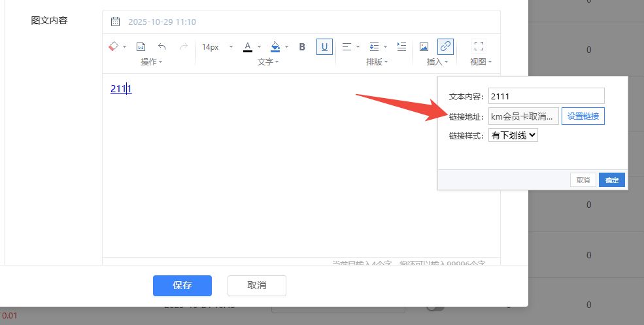Image resolution: width=644 pixels, height=325 pixels.
Task: Click the blue 保存 button
Action: 182,286
